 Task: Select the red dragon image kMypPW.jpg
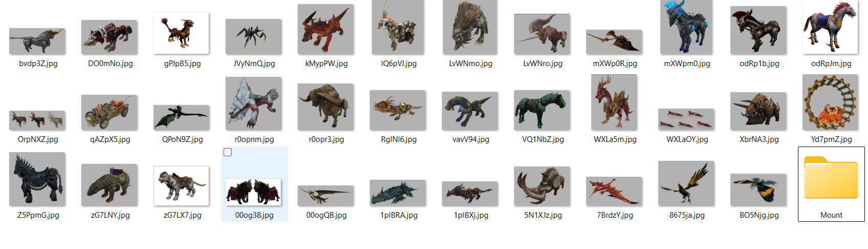pos(326,29)
